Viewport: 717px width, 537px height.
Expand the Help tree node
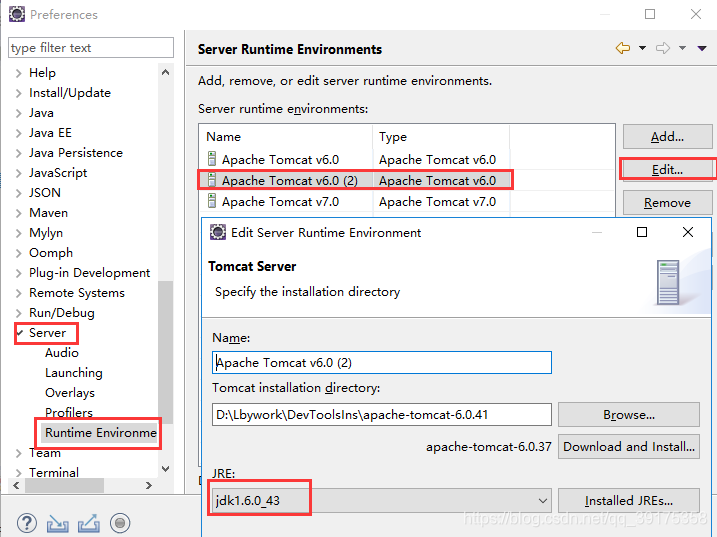(19, 73)
